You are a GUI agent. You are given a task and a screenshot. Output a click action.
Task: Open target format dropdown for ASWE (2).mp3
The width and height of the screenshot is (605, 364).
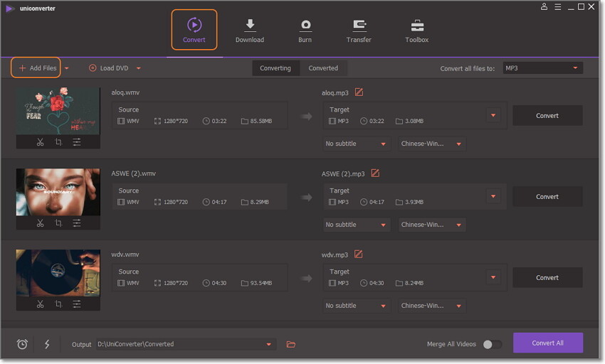coord(493,197)
